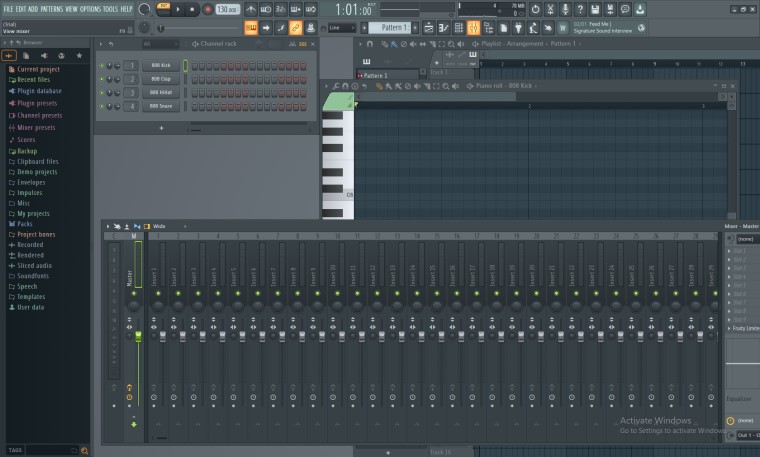Add a channel with the plus button
Image resolution: width=760 pixels, height=457 pixels.
point(161,128)
